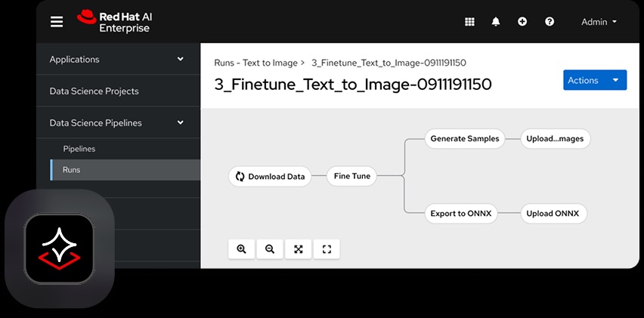Reset pipeline graph view
This screenshot has width=644, height=318.
327,249
